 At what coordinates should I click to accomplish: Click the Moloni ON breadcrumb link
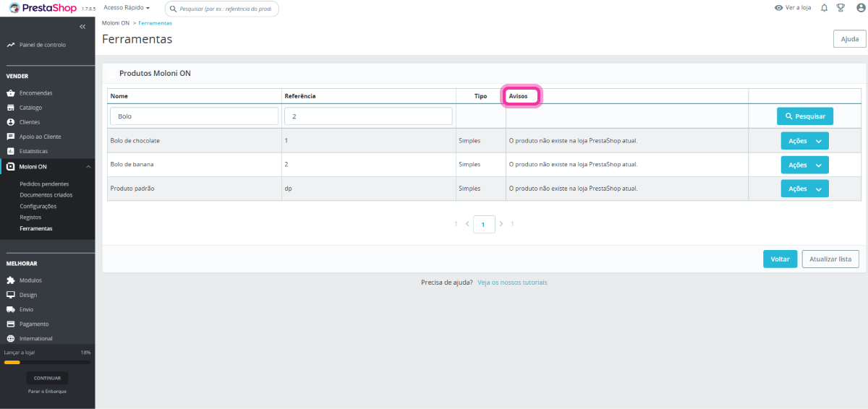point(116,23)
